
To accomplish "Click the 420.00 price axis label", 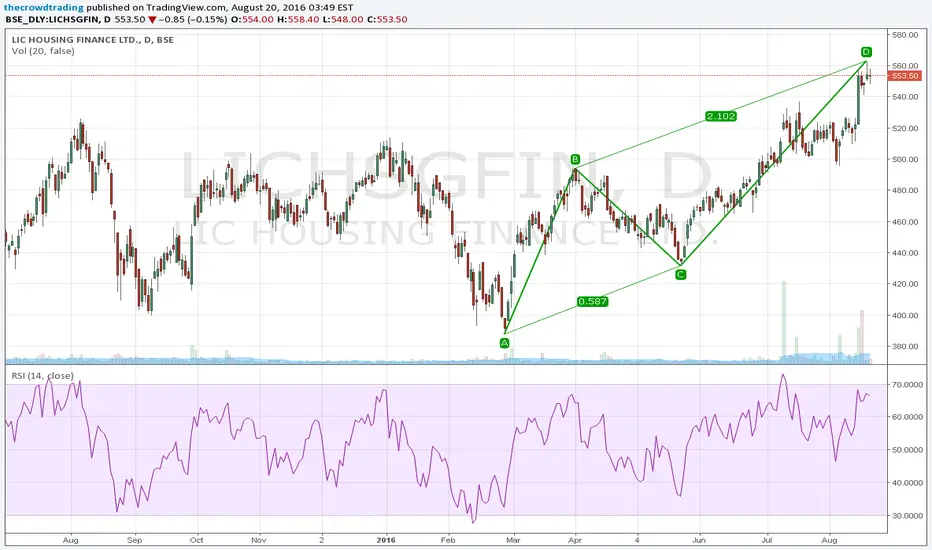I will [905, 284].
